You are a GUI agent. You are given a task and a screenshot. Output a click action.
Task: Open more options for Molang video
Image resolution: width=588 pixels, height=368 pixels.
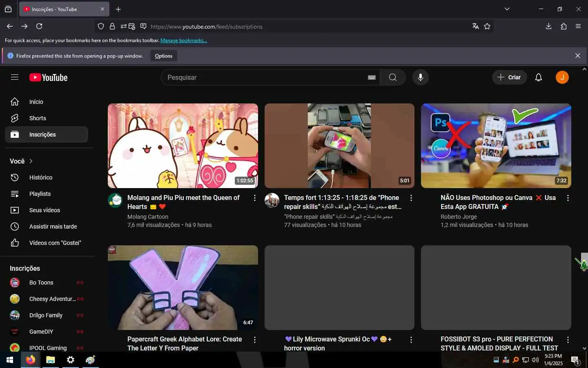click(x=254, y=198)
